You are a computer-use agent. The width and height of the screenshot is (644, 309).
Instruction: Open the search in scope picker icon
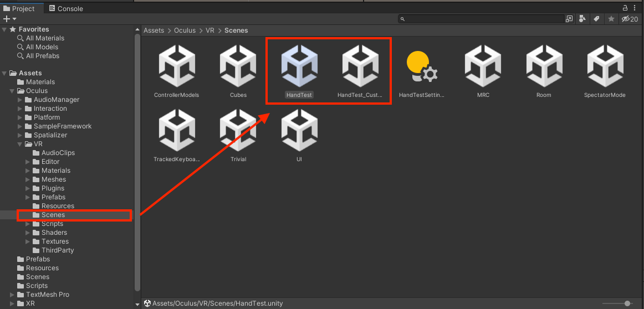[569, 19]
